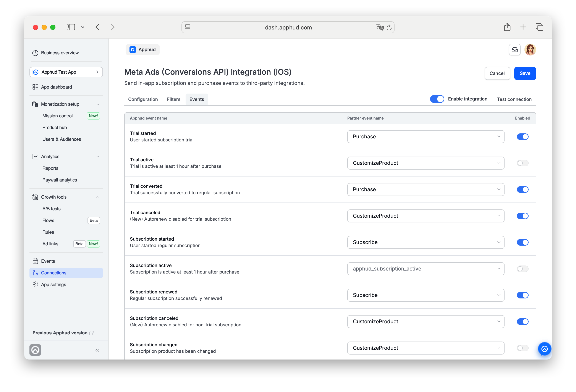Open Subscription started partner event dropdown
The image size is (576, 392).
(x=426, y=242)
